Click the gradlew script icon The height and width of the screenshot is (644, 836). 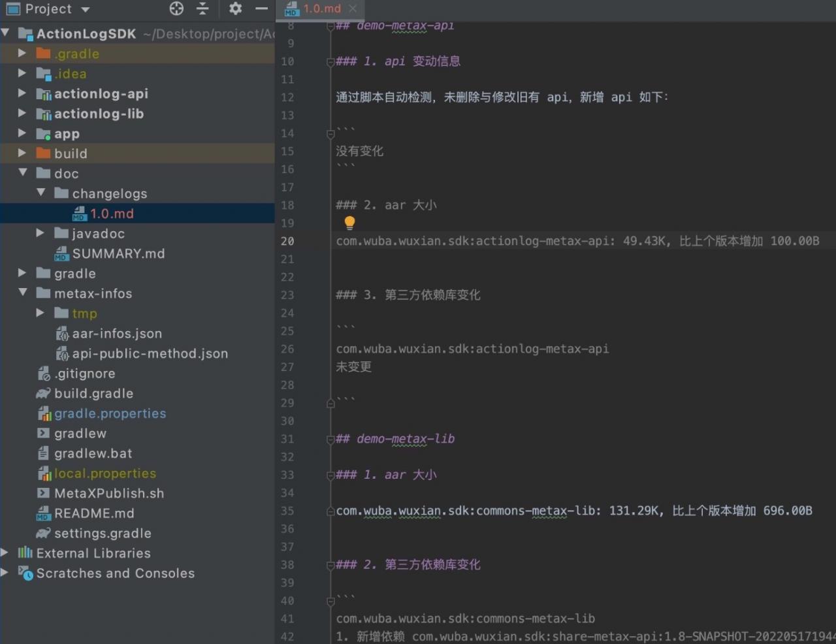pyautogui.click(x=44, y=434)
